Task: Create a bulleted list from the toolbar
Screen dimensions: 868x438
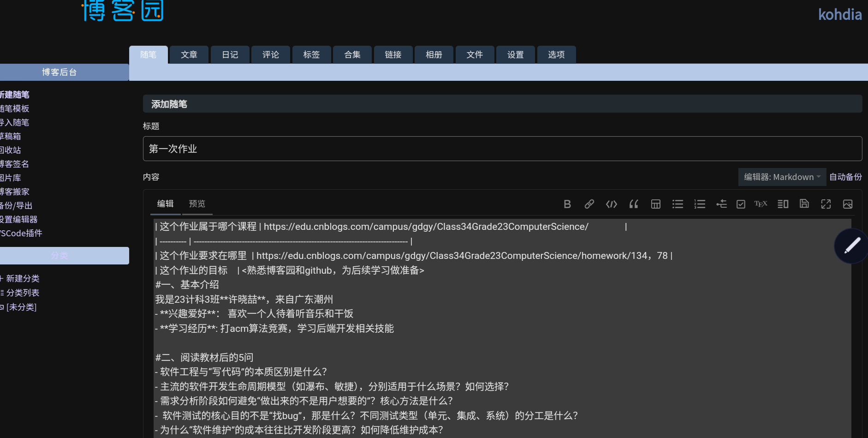Action: [x=677, y=204]
